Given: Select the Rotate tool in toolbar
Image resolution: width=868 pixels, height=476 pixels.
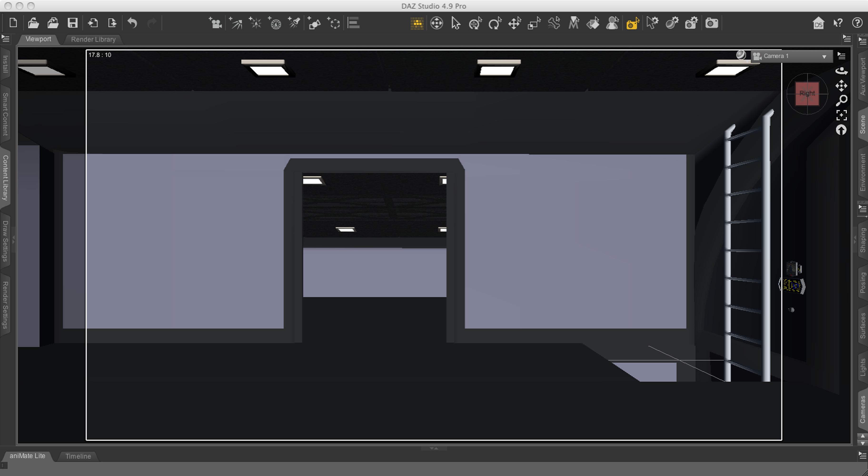Looking at the screenshot, I should 495,23.
